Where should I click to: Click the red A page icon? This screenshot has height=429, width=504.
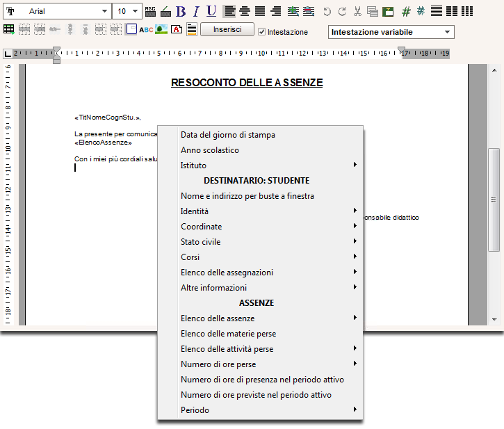[x=177, y=29]
